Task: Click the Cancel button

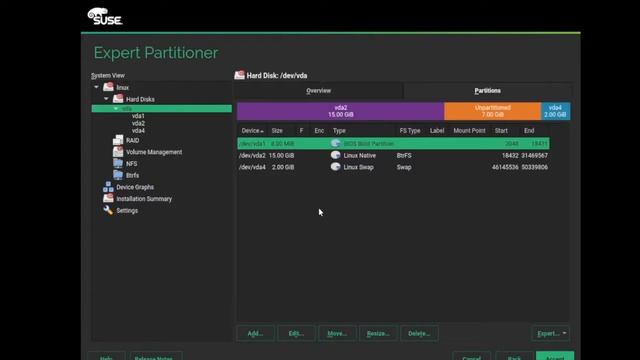Action: 471,357
